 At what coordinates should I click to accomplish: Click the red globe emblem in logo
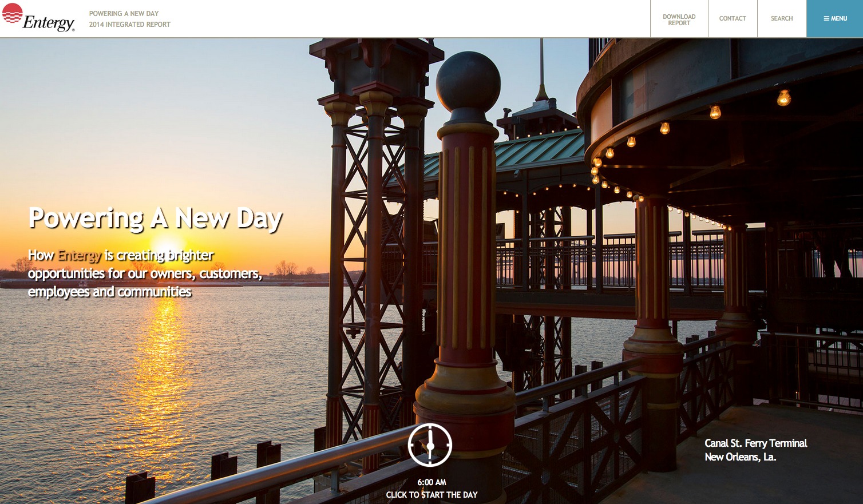(12, 13)
